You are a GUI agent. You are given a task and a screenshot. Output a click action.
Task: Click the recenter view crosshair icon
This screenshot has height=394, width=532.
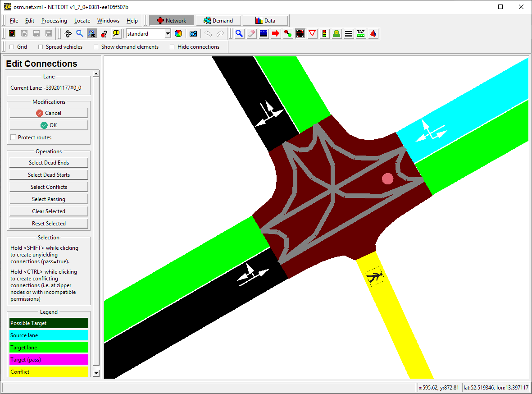pos(68,34)
